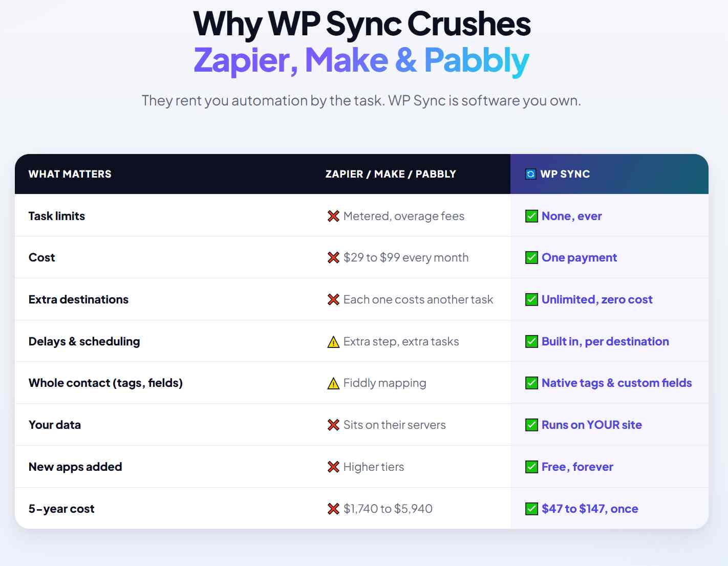Click the Fiddly mapping text
The image size is (728, 566).
click(x=385, y=383)
